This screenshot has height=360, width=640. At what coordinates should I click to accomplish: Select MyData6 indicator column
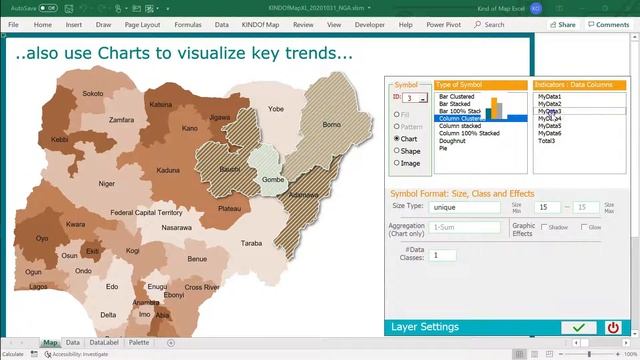[549, 133]
